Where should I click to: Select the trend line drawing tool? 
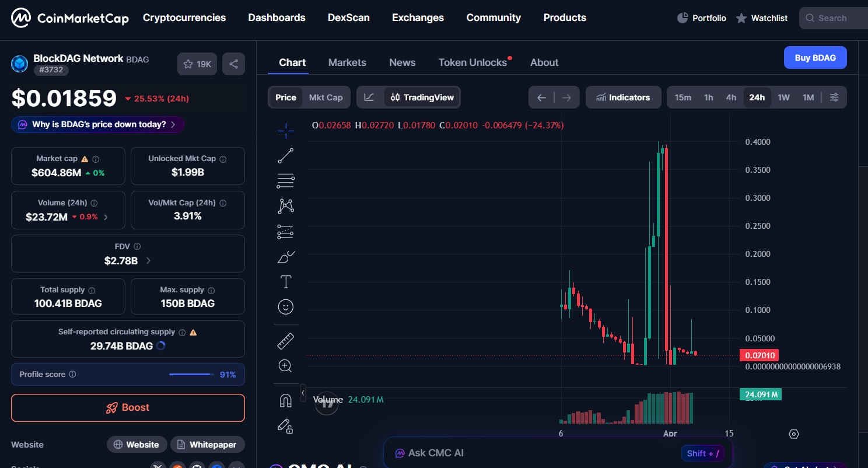286,155
